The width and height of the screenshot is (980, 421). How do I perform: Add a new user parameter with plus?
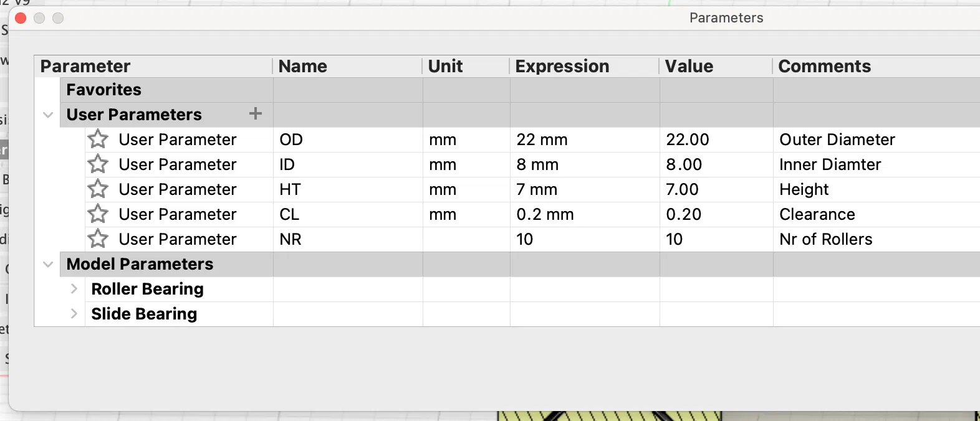tap(256, 114)
